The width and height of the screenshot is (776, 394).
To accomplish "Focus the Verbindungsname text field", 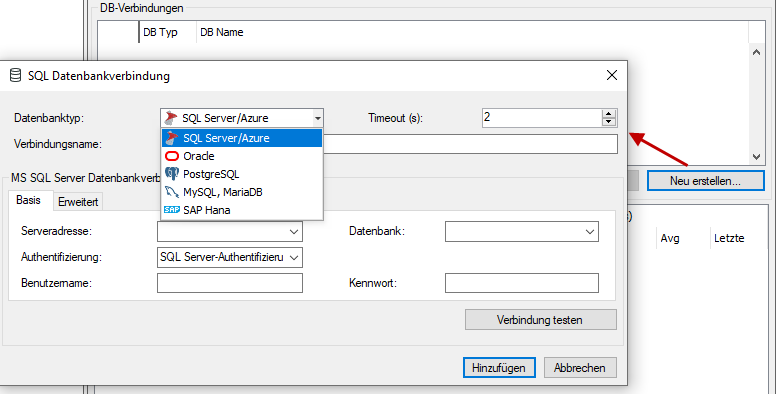I will pos(470,144).
